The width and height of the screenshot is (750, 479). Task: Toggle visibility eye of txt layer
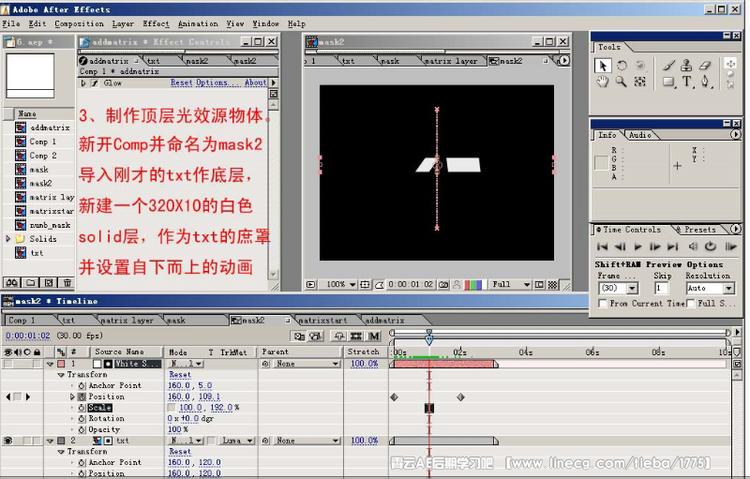[x=8, y=441]
